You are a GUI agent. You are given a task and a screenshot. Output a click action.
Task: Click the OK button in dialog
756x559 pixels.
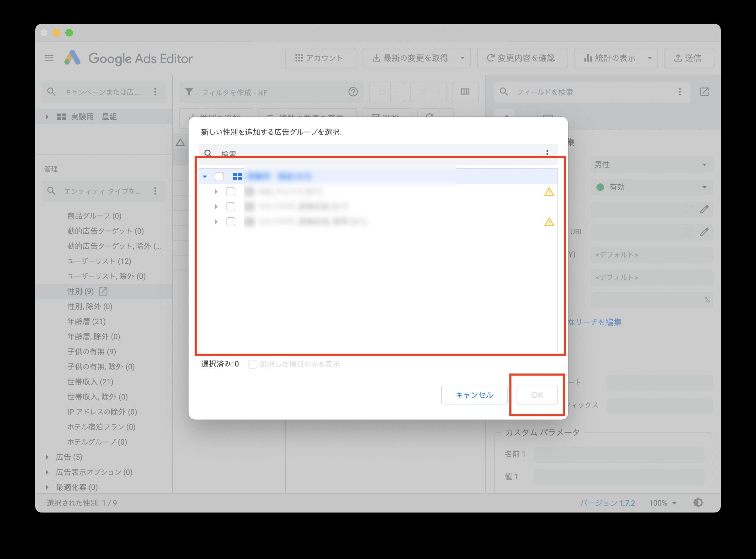pyautogui.click(x=537, y=395)
